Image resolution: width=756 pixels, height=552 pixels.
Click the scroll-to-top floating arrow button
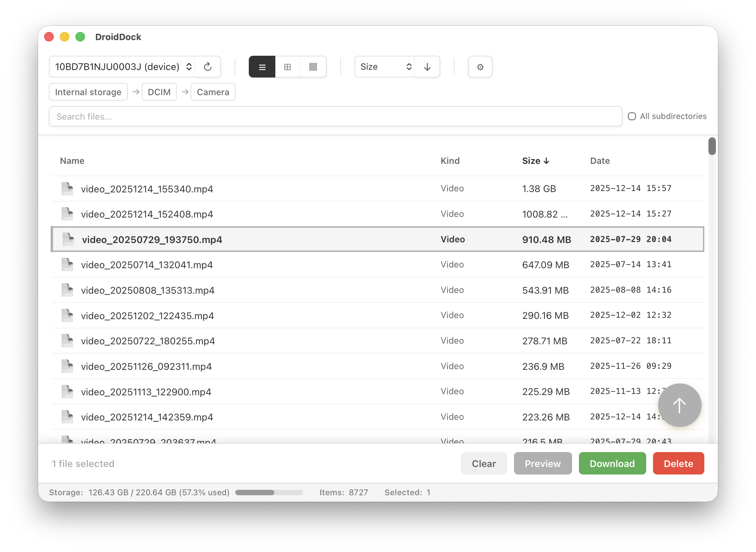click(x=679, y=405)
